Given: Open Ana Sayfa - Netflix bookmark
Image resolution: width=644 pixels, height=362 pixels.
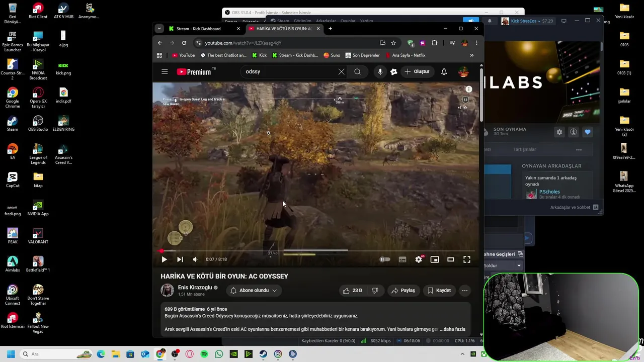Looking at the screenshot, I should tap(406, 55).
